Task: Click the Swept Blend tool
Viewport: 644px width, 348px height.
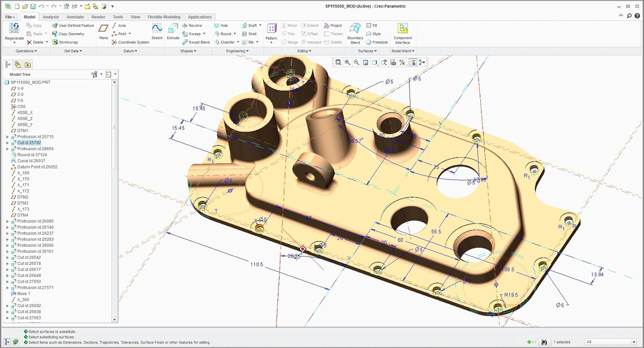Action: point(195,42)
